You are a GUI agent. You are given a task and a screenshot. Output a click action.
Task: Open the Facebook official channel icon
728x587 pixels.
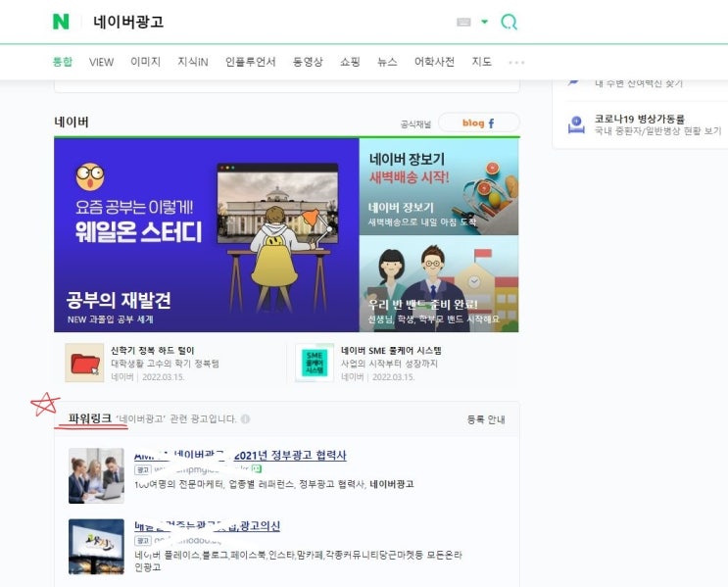click(491, 123)
